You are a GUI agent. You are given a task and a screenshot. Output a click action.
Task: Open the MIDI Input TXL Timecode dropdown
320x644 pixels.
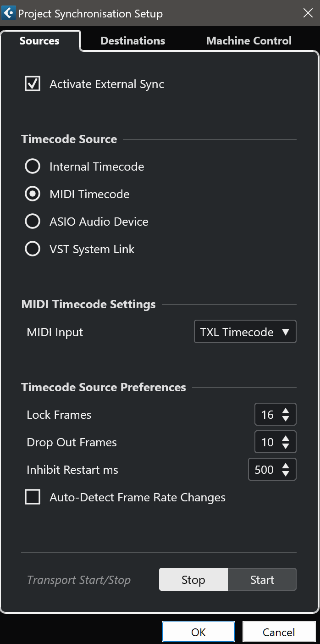(x=245, y=332)
